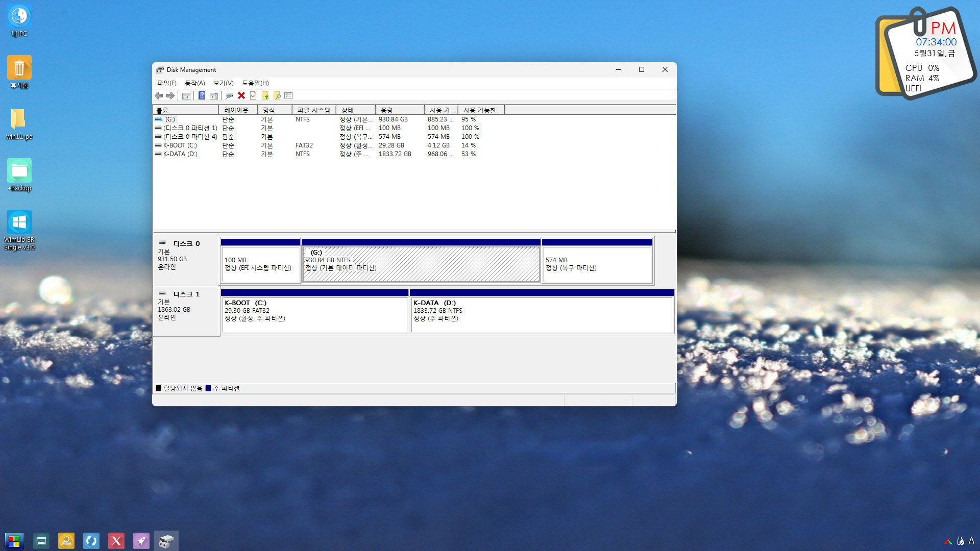Open the +Backup desktop folder
This screenshot has width=980, height=551.
pos(19,175)
